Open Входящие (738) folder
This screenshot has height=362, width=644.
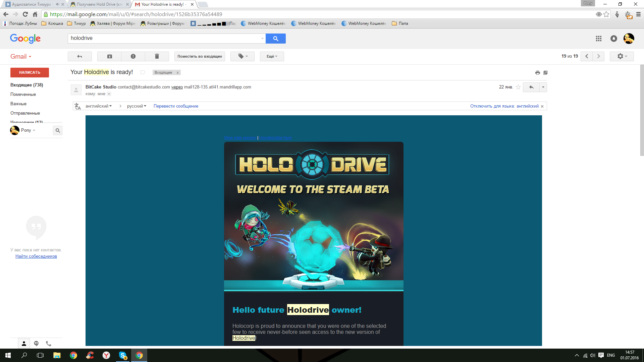point(27,85)
